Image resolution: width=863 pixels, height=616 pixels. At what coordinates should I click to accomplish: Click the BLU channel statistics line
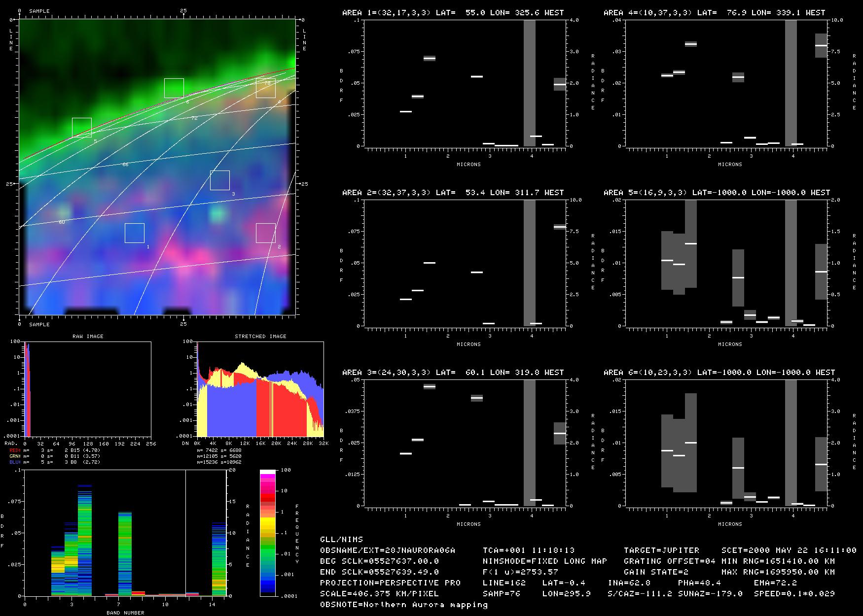coord(55,462)
